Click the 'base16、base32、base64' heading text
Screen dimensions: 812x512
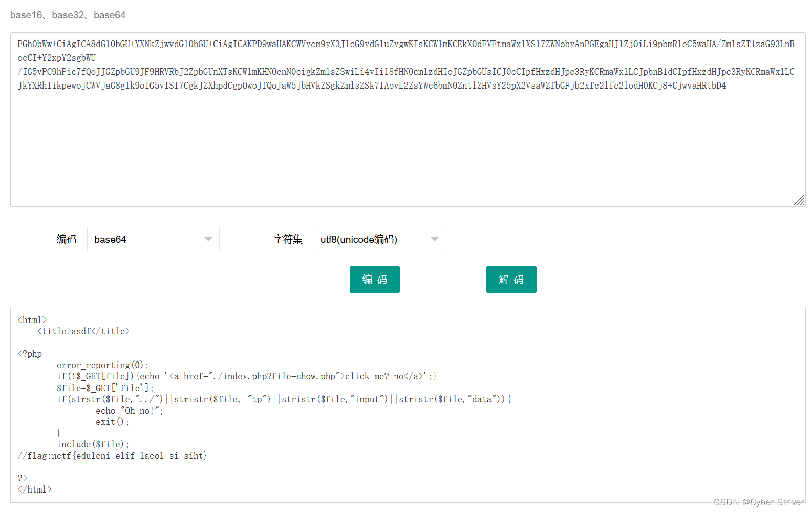point(68,15)
